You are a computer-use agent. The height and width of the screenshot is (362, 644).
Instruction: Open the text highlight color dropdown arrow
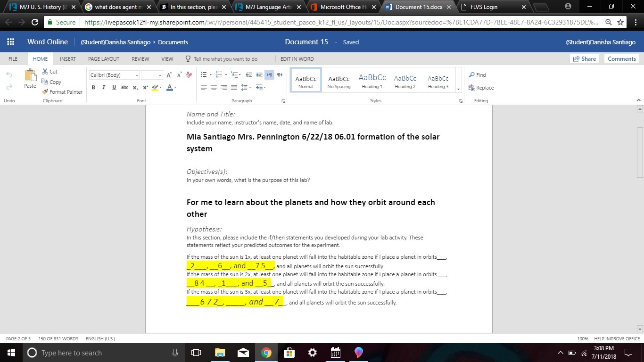pyautogui.click(x=160, y=88)
